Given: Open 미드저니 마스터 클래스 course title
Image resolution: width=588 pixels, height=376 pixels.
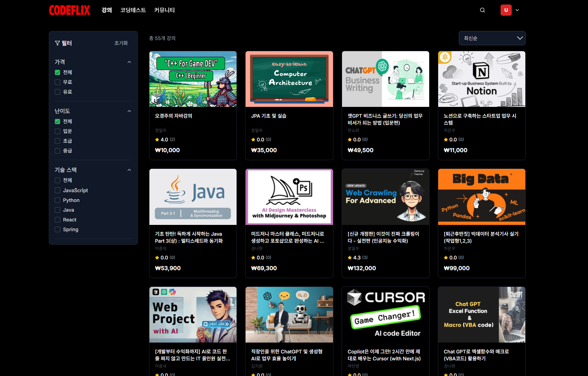Looking at the screenshot, I should [x=288, y=237].
